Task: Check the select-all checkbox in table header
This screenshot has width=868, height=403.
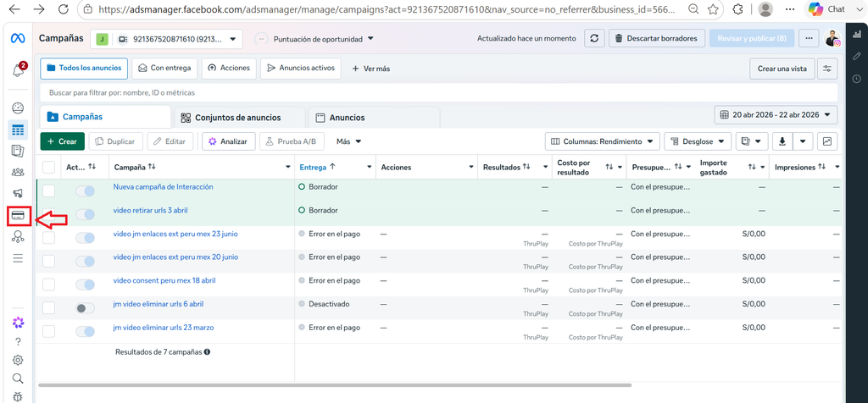Action: pos(48,167)
